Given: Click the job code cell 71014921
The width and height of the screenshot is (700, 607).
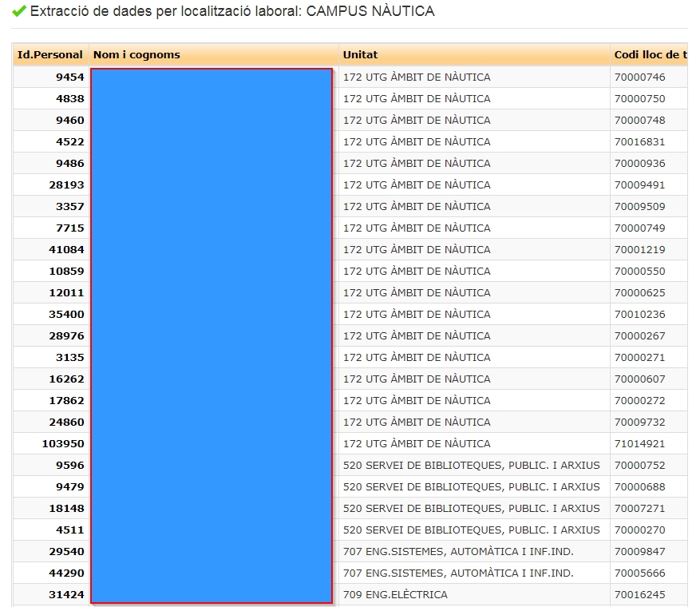Looking at the screenshot, I should coord(639,444).
